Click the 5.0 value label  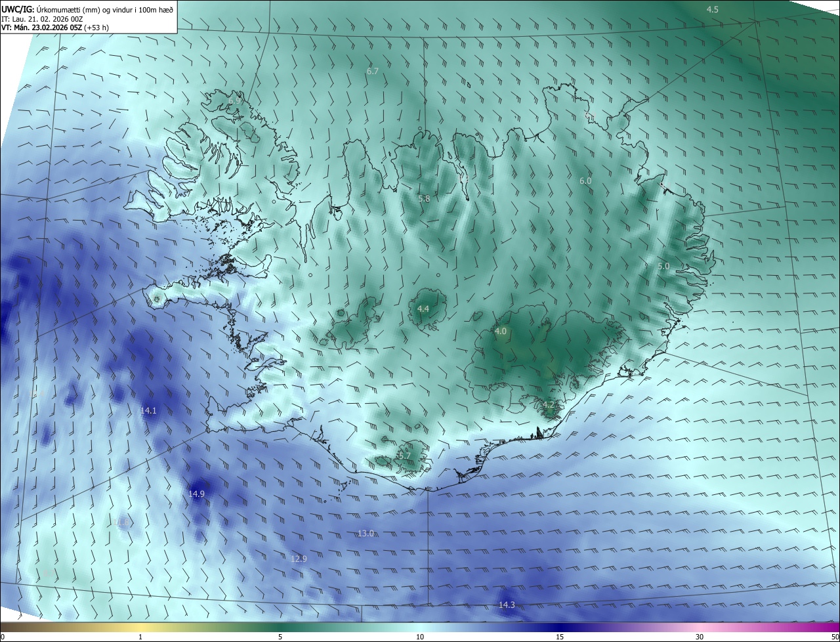tap(663, 266)
